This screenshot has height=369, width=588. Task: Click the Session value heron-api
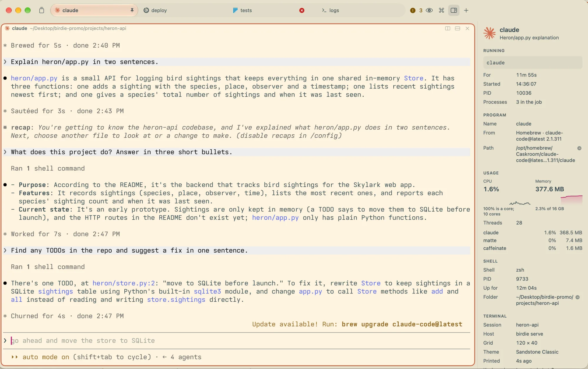tap(527, 325)
